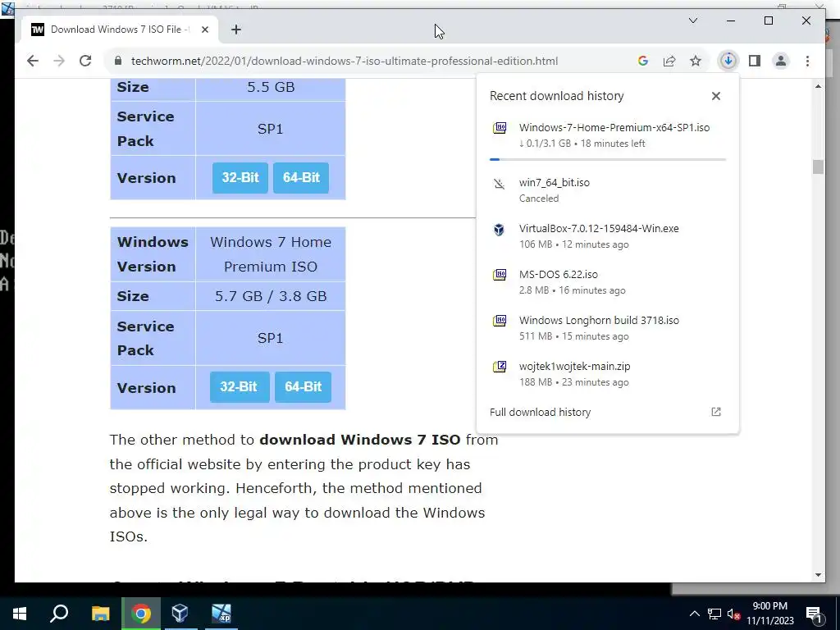
Task: Open muted volume tray icon
Action: [734, 614]
